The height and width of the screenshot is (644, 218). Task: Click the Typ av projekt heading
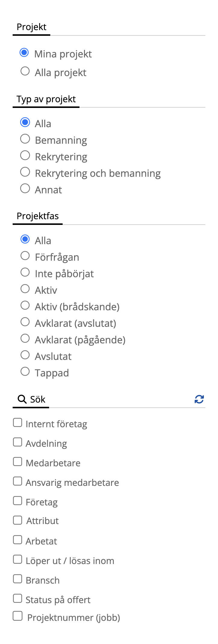46,99
